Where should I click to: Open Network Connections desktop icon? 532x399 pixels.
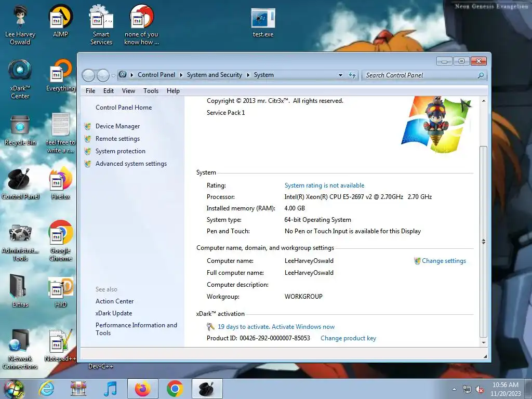coord(20,349)
